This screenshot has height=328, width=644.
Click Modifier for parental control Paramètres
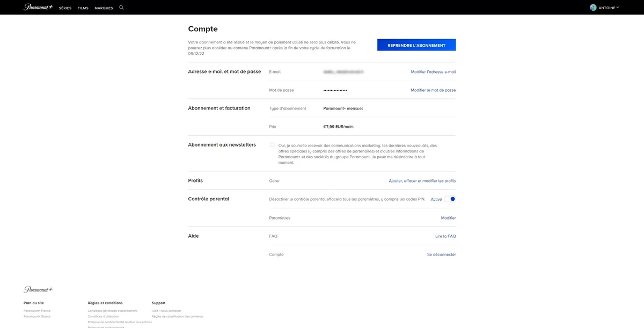click(448, 218)
